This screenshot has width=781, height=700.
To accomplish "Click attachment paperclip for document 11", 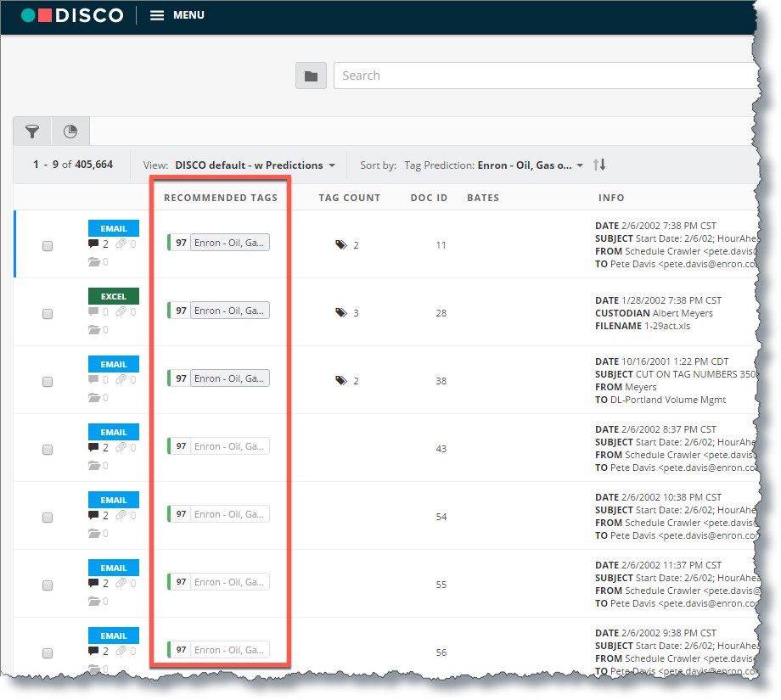I will [x=121, y=244].
